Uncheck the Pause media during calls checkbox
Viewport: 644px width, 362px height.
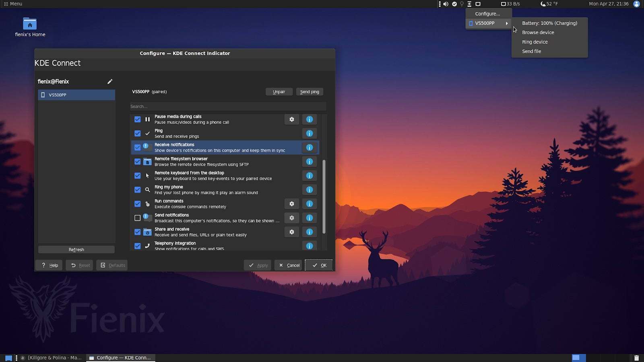(x=137, y=119)
